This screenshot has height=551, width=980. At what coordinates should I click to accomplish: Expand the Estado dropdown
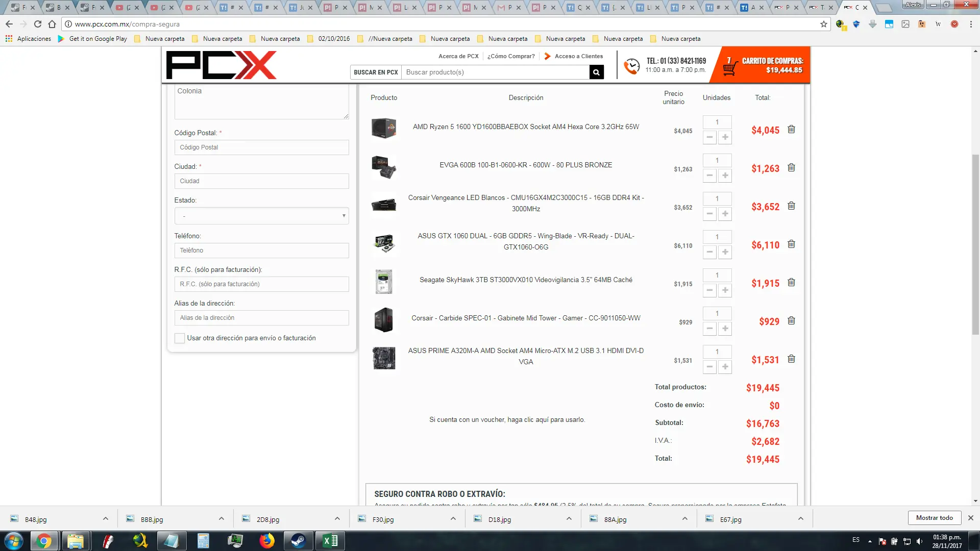pyautogui.click(x=261, y=216)
